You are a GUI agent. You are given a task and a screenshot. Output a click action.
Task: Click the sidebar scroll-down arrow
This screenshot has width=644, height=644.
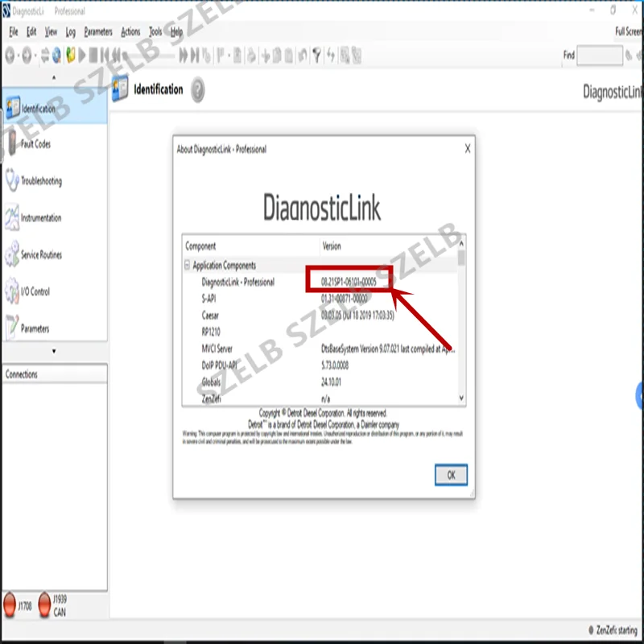pyautogui.click(x=54, y=351)
